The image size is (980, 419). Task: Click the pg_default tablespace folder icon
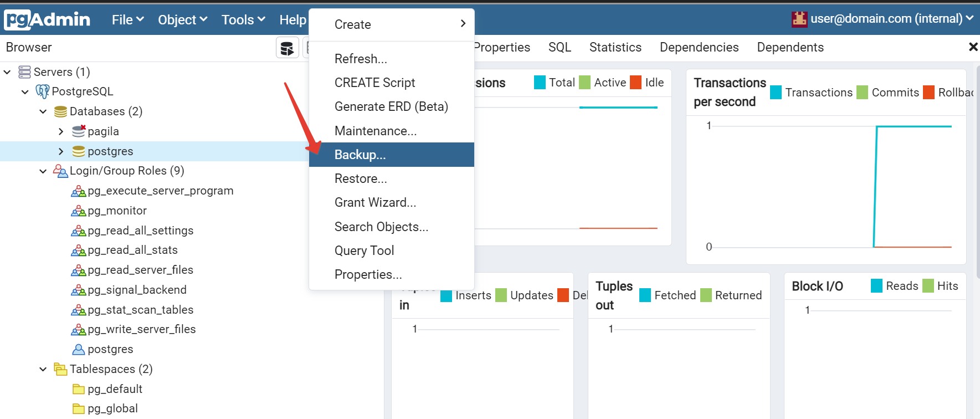click(x=79, y=389)
